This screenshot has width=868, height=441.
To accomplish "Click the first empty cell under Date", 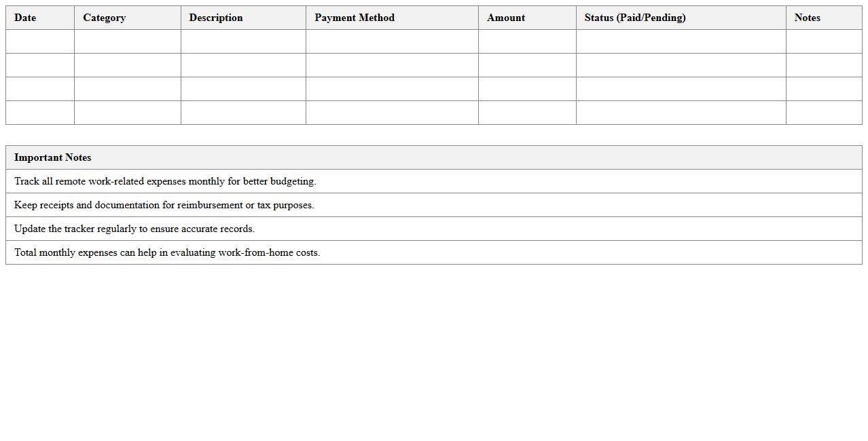I will (x=40, y=41).
